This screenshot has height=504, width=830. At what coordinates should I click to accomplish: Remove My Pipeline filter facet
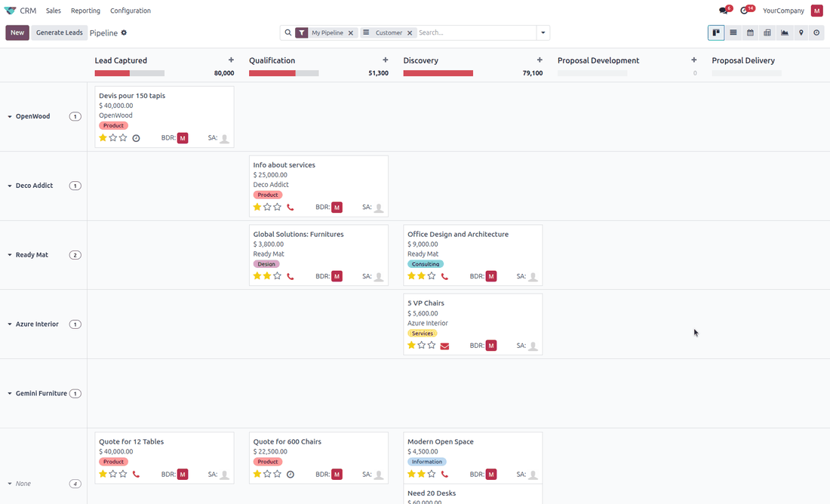point(350,33)
